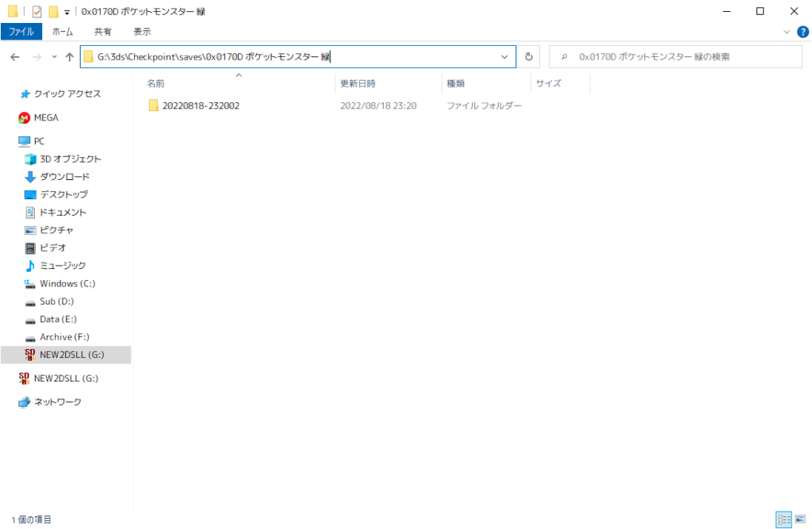Viewport: 812px width, 529px height.
Task: Expand the ribbon with the chevron
Action: coord(787,33)
